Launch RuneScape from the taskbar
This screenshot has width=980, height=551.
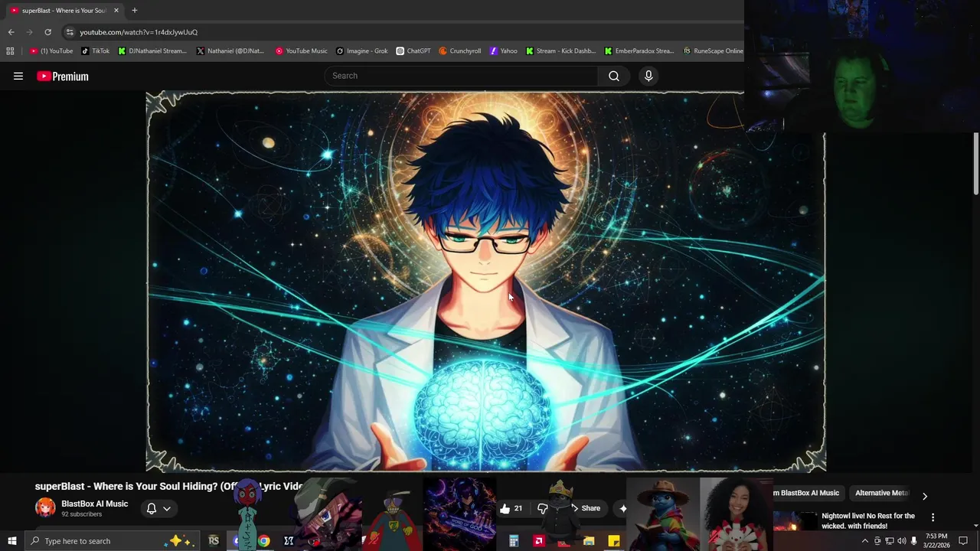point(214,541)
